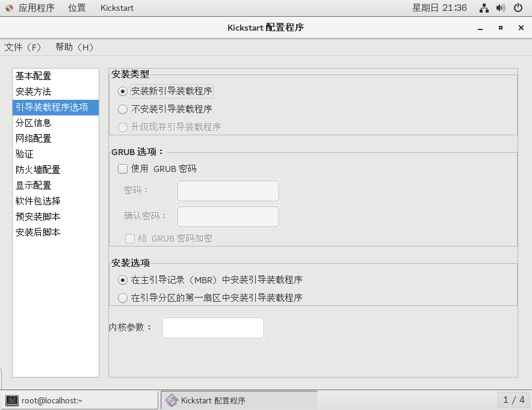Open 软件包选择 section
This screenshot has height=410, width=532.
click(x=55, y=201)
